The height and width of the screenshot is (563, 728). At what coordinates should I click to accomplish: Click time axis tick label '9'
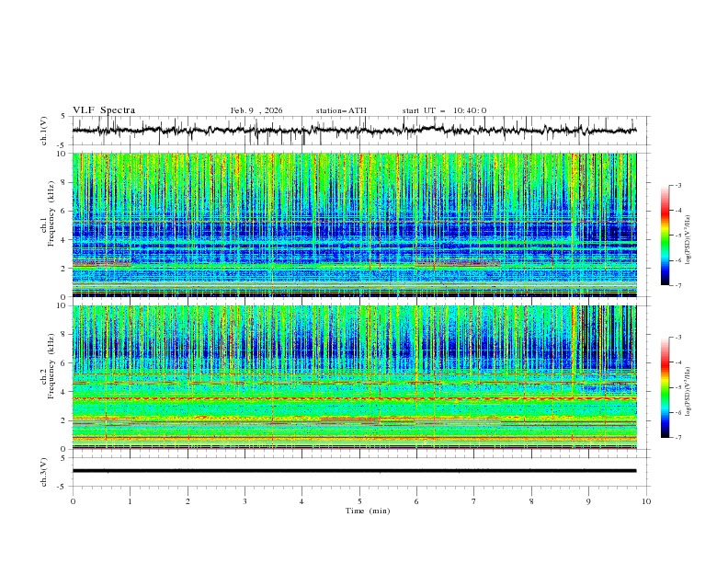(x=588, y=501)
